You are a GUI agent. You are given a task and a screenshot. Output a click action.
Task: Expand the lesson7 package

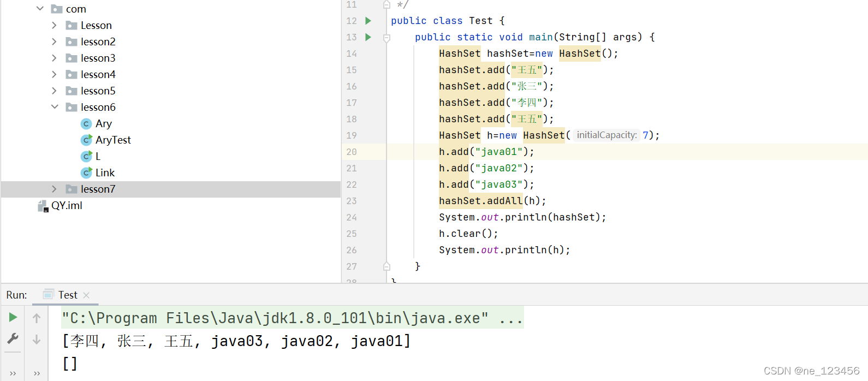(54, 189)
